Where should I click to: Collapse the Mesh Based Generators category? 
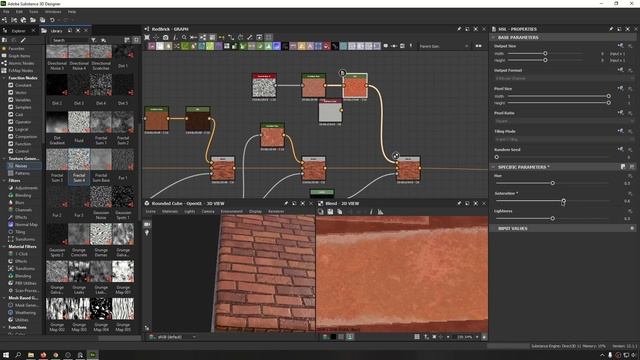(x=4, y=298)
